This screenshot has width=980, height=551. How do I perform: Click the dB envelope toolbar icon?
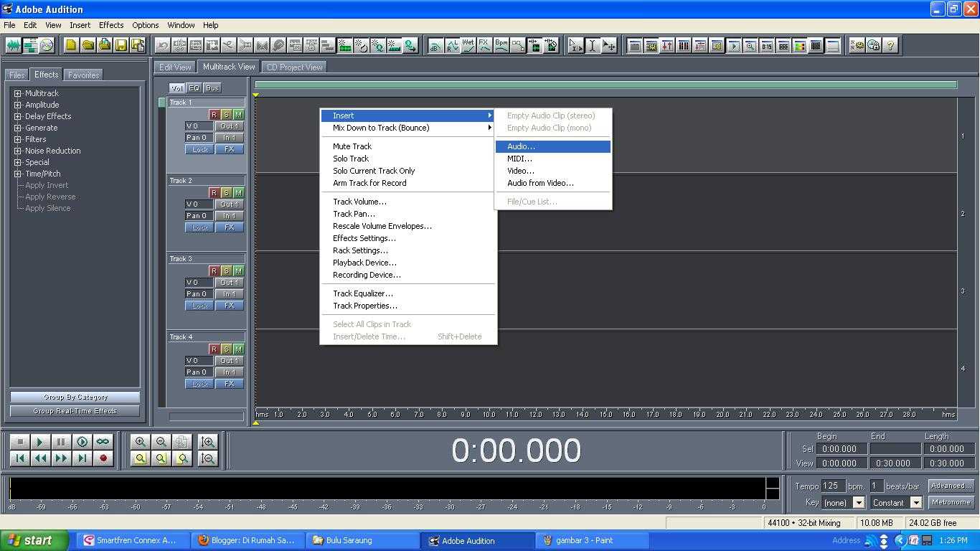[x=435, y=45]
